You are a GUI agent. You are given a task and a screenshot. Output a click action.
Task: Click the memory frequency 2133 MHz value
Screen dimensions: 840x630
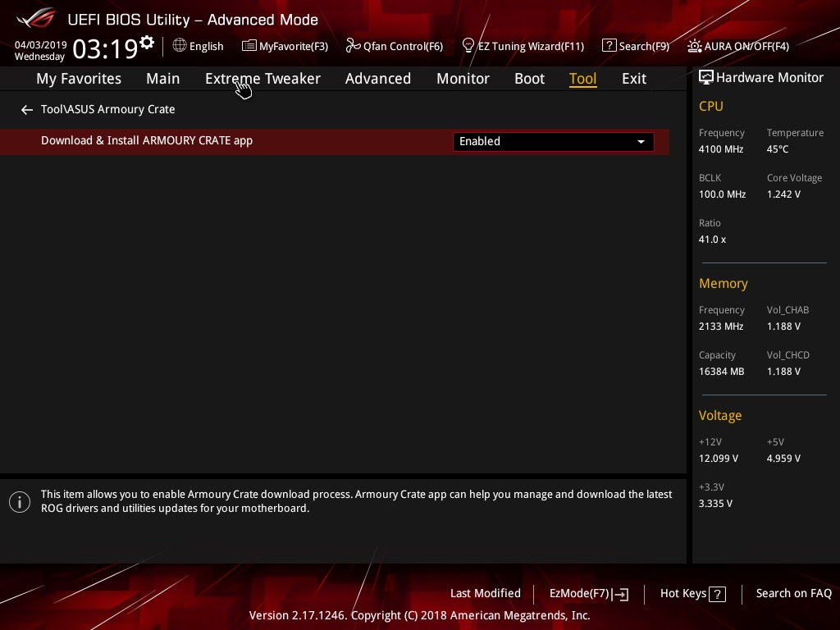tap(720, 326)
